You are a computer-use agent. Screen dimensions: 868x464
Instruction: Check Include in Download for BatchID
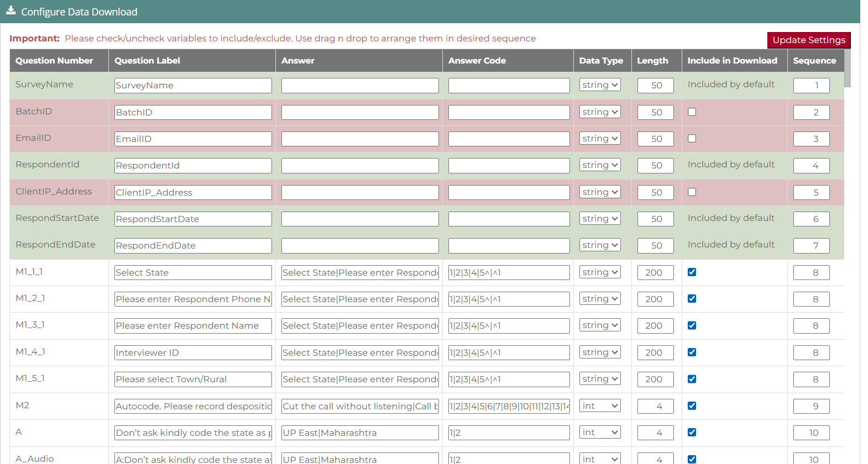(692, 112)
